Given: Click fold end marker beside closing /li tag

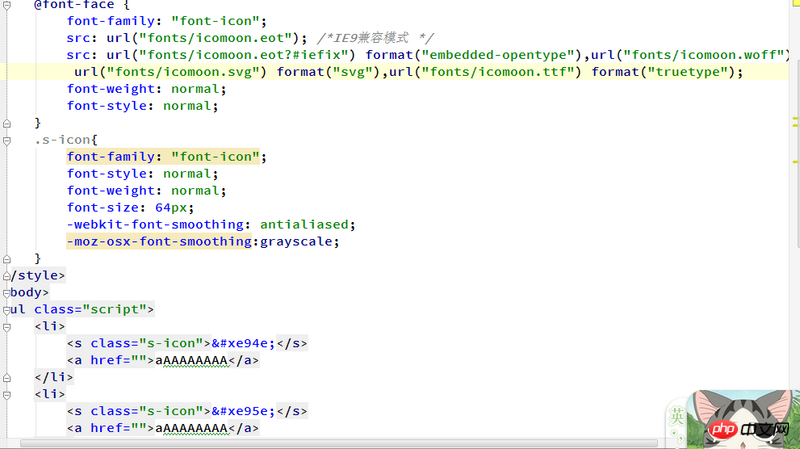Looking at the screenshot, I should [x=7, y=378].
